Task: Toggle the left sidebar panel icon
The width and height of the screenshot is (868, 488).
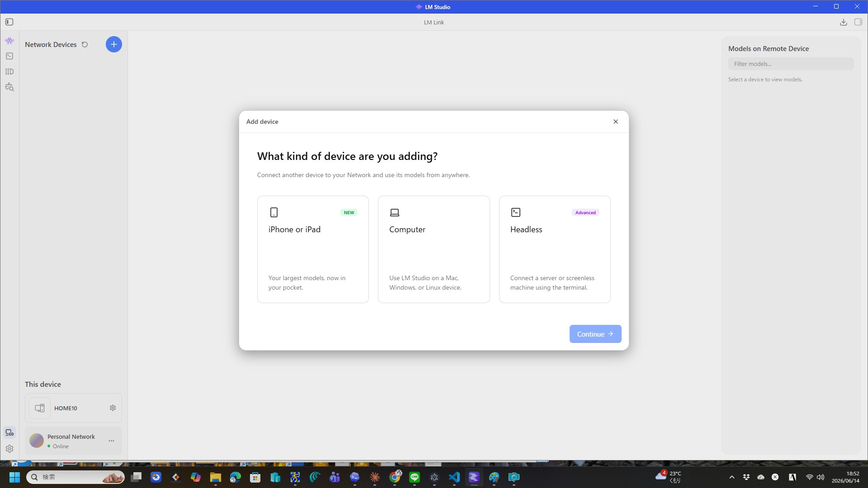Action: tap(9, 22)
